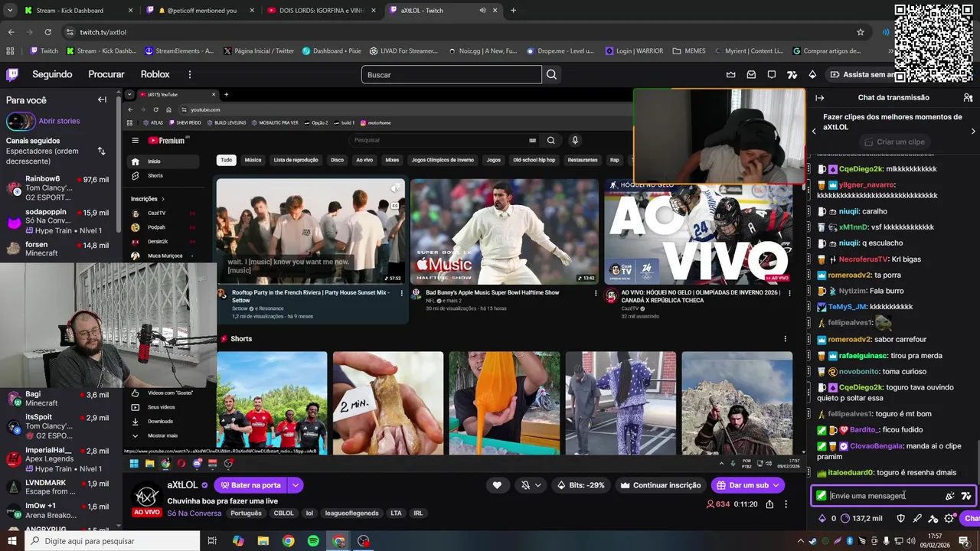Open the channel three-dot options menu

[x=786, y=504]
